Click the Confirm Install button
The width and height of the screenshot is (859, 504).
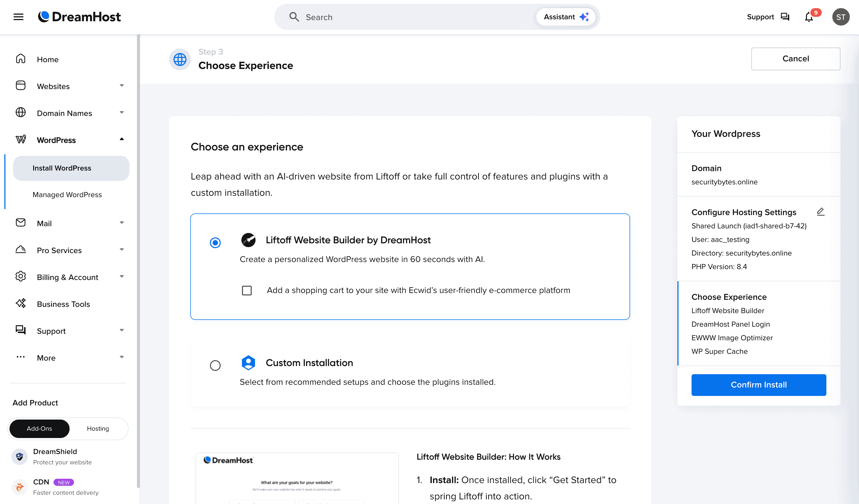pyautogui.click(x=758, y=385)
